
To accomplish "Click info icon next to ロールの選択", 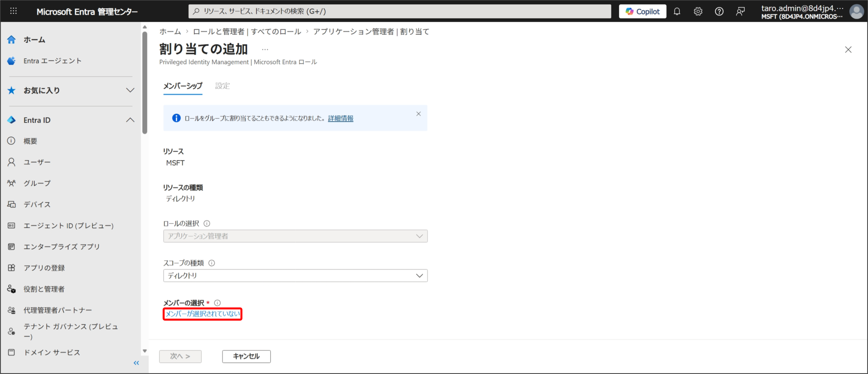I will coord(207,223).
